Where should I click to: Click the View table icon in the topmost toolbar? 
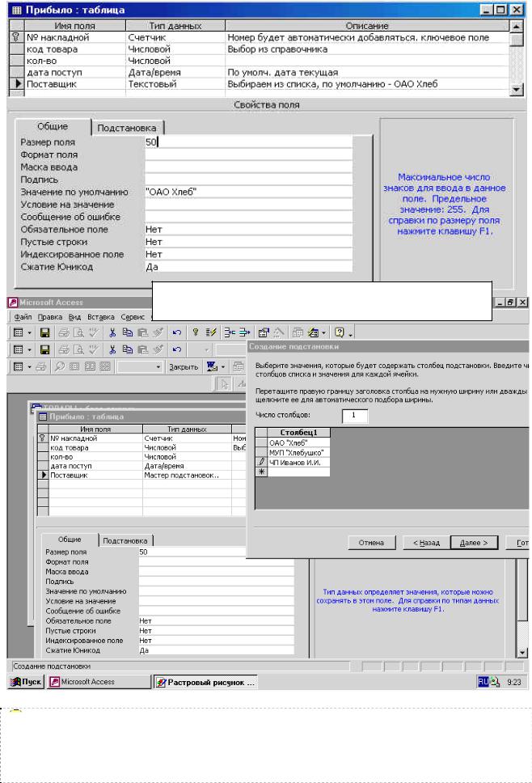19,332
